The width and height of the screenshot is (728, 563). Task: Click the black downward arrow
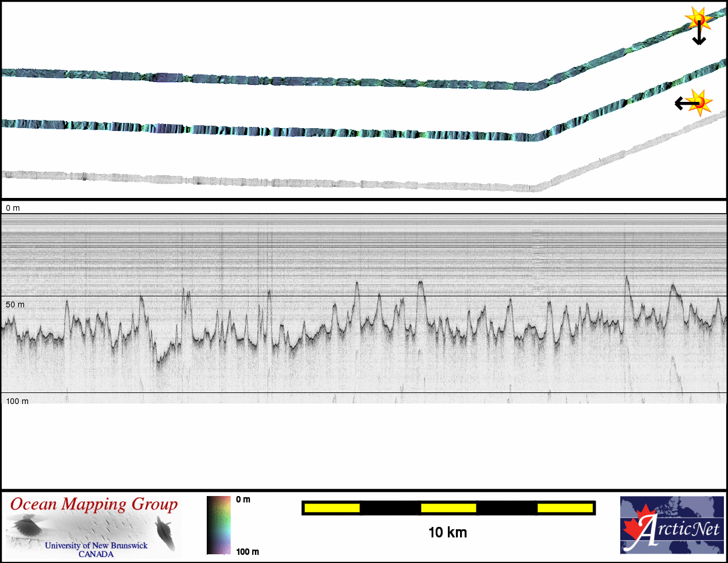(699, 37)
